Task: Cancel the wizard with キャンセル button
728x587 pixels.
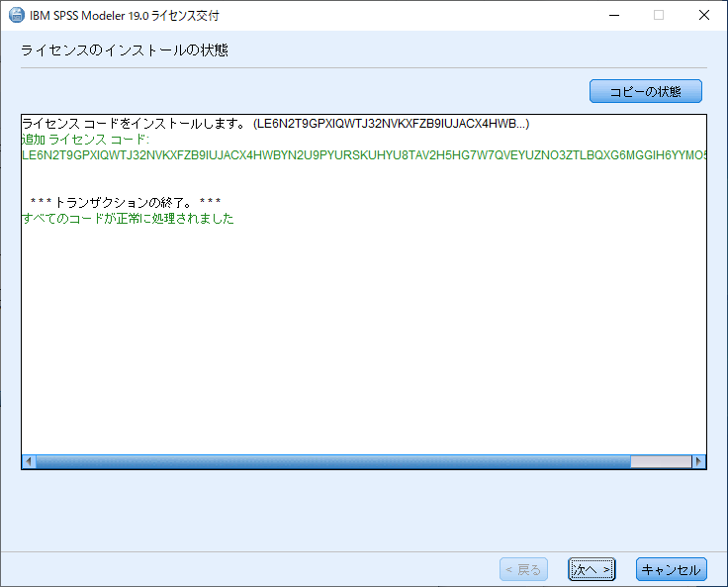Action: click(x=671, y=569)
